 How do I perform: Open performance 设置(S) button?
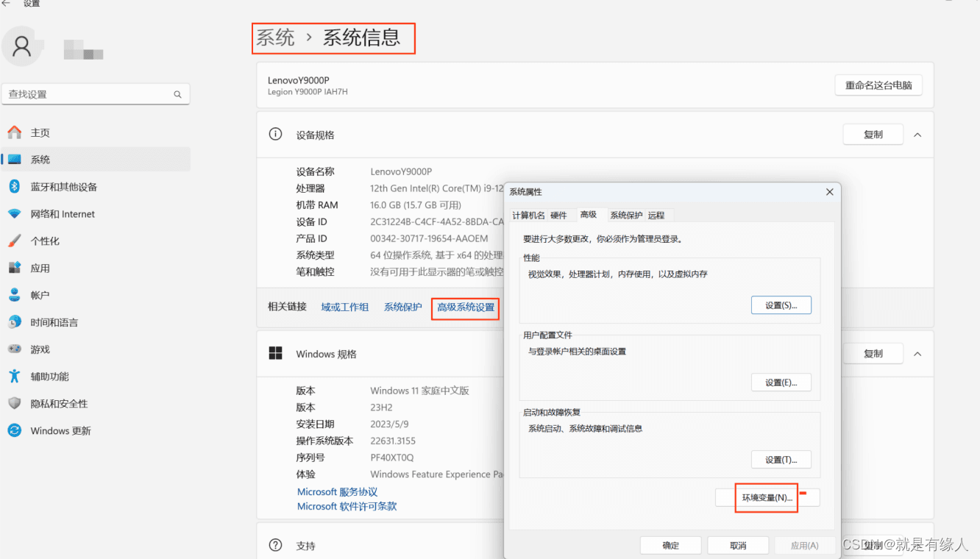pos(781,305)
